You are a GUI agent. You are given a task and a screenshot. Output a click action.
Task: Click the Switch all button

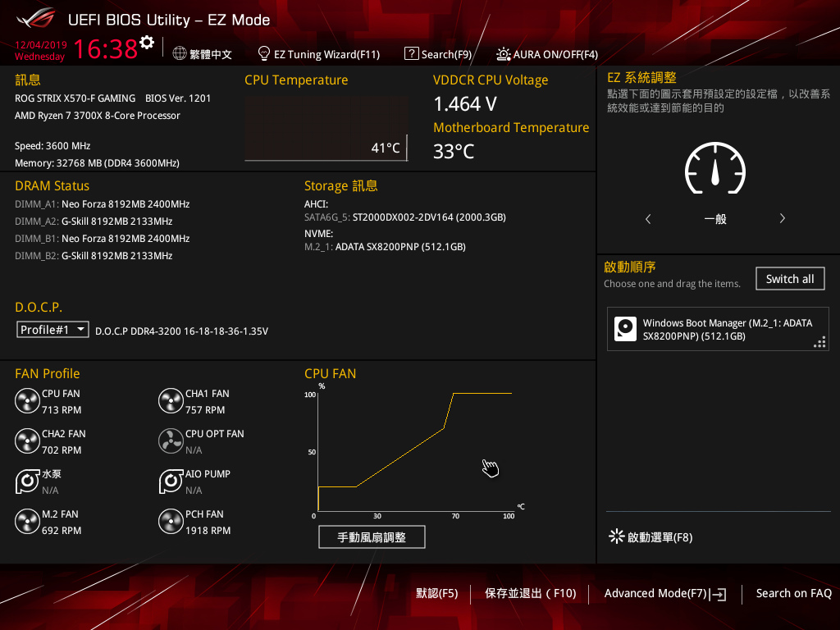coord(790,279)
